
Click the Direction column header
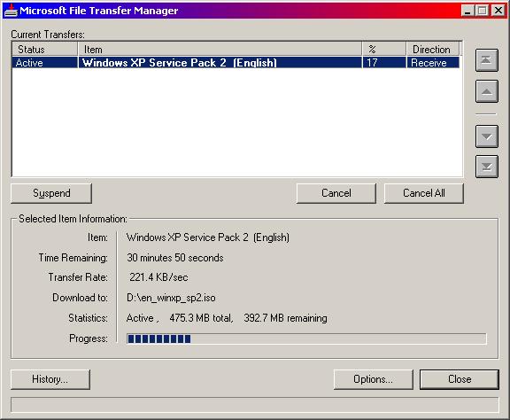click(433, 50)
